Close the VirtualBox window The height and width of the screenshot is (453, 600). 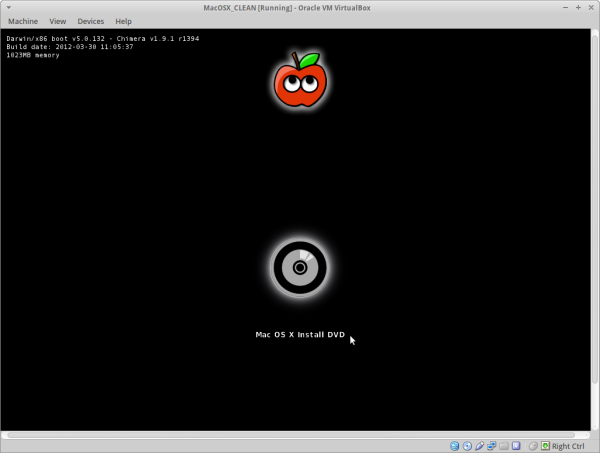(x=591, y=8)
